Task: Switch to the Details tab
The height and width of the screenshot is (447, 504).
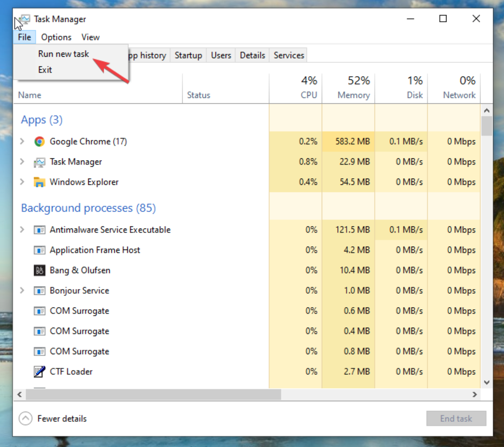Action: coord(252,55)
